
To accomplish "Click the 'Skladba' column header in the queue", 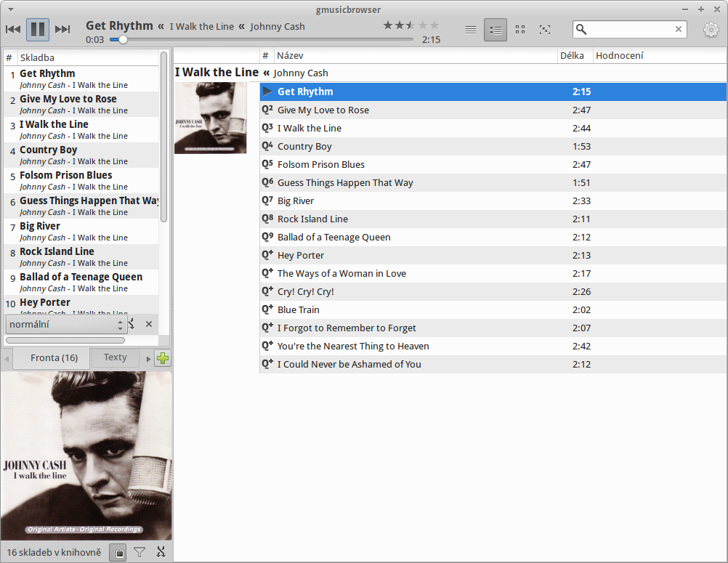I will coord(88,57).
